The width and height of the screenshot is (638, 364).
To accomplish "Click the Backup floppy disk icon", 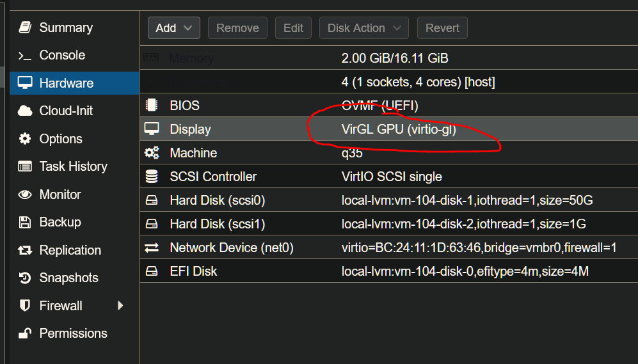I will [x=25, y=222].
